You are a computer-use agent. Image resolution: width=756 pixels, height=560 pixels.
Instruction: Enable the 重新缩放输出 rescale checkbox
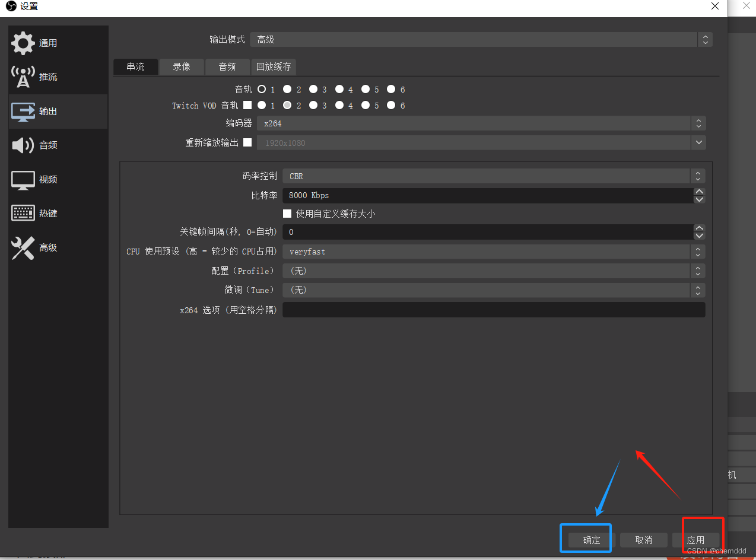(x=247, y=142)
